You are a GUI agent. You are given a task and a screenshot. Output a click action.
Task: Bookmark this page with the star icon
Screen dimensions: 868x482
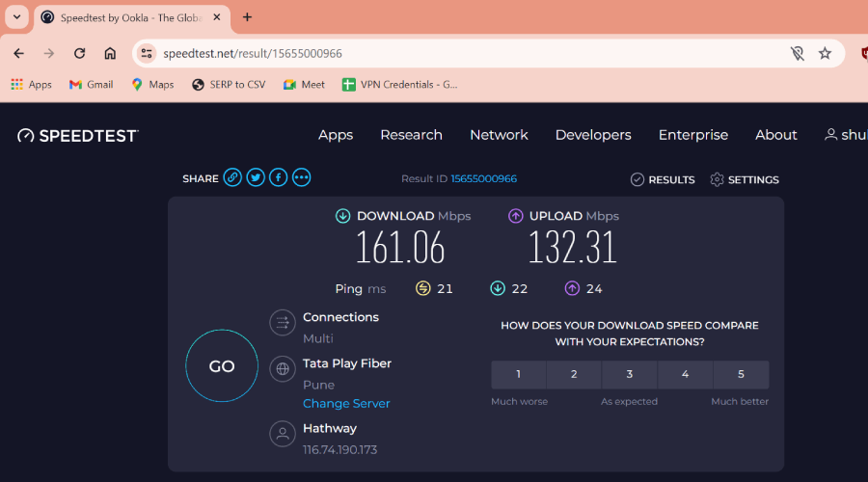tap(825, 54)
